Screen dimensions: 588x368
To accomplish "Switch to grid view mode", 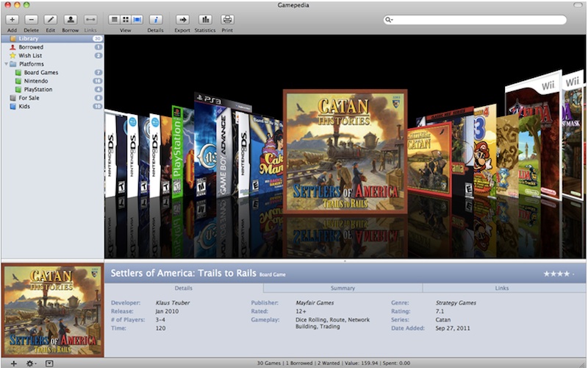I will [126, 19].
